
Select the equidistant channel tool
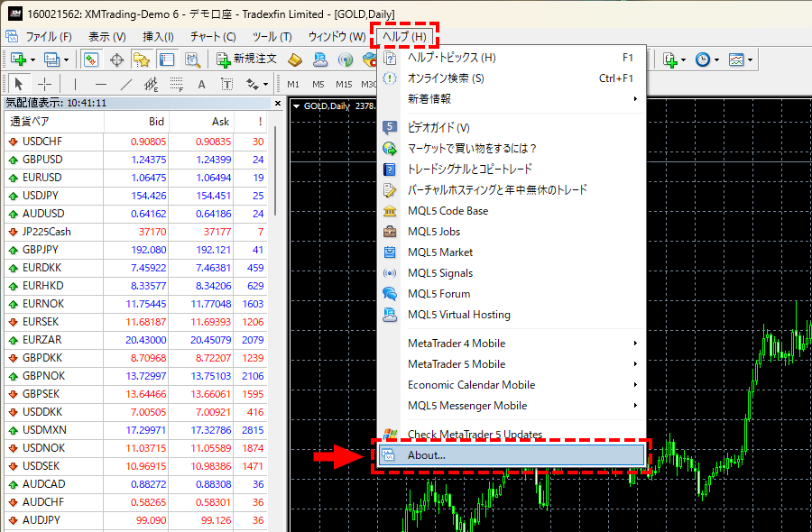tap(152, 84)
